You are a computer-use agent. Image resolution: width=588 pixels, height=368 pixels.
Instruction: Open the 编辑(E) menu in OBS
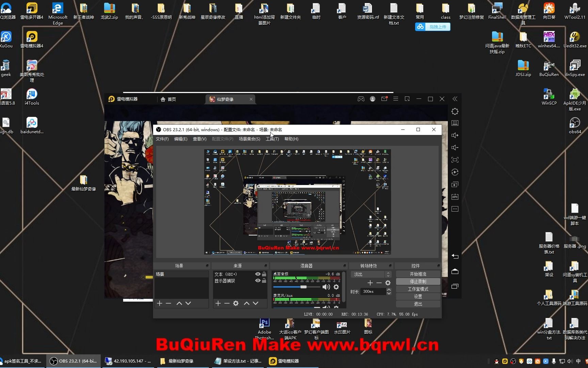[181, 139]
